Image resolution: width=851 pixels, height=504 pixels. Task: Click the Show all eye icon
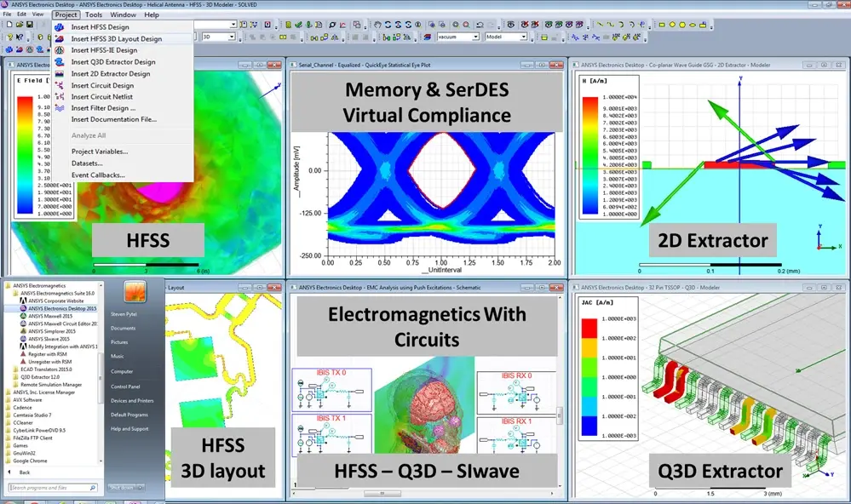click(511, 25)
